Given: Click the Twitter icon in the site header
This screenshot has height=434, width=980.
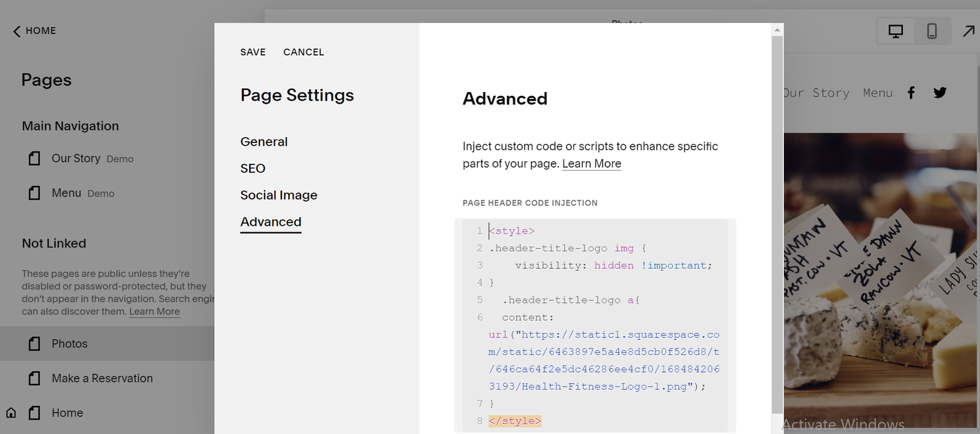Looking at the screenshot, I should point(940,92).
